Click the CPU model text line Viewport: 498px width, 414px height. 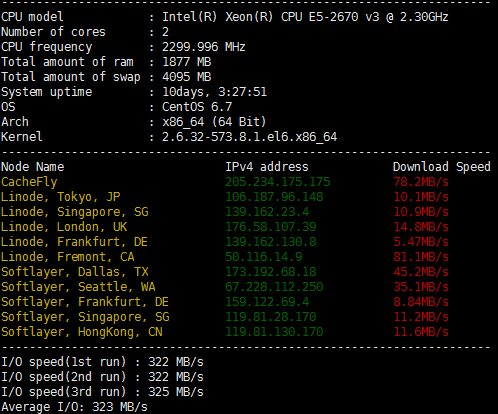(x=225, y=17)
